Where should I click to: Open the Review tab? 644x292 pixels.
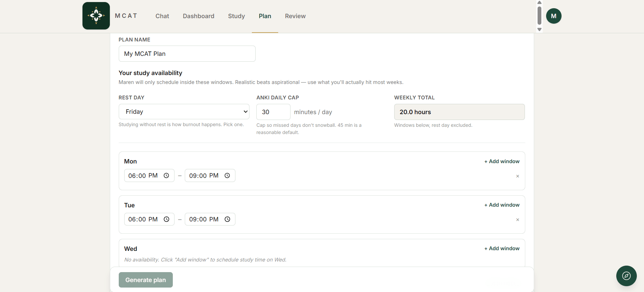[x=295, y=16]
